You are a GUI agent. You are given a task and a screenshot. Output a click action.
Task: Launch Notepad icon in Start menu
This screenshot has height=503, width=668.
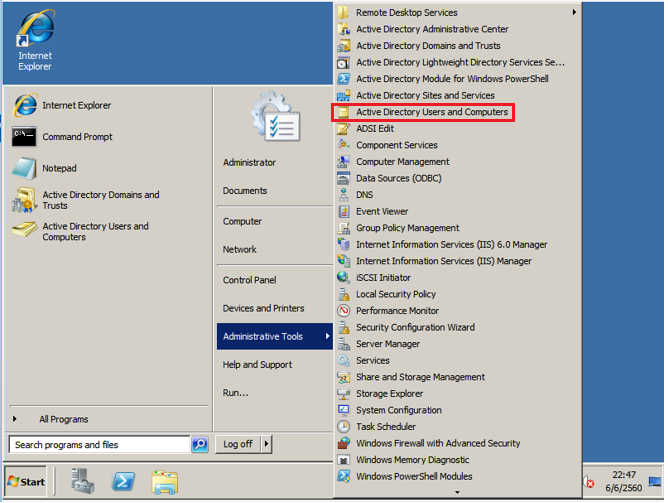pyautogui.click(x=24, y=168)
